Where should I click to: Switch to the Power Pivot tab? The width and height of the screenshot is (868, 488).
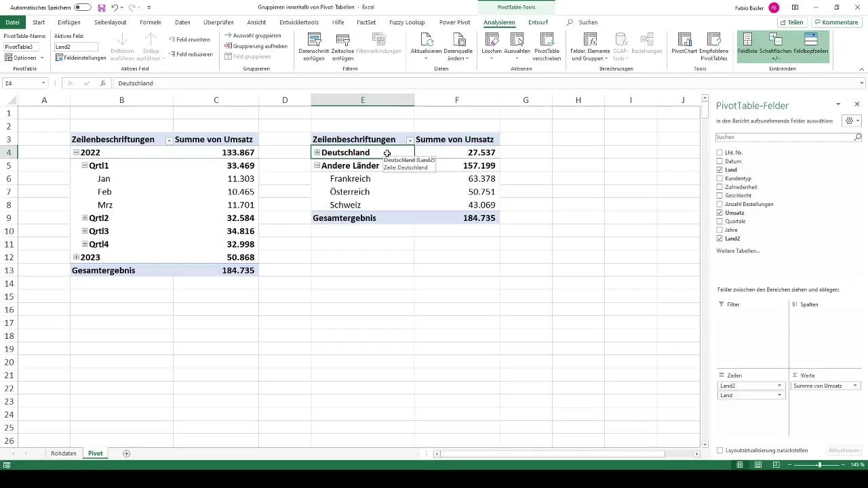[454, 22]
